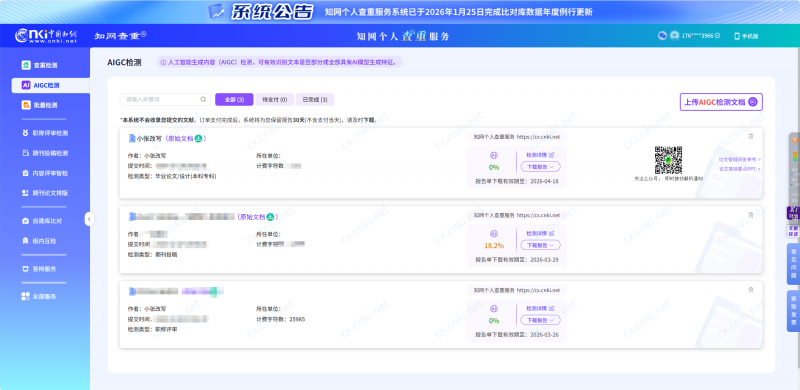Download original document for 小张改写 entry
Screen dimensions: 800x390
[198, 138]
